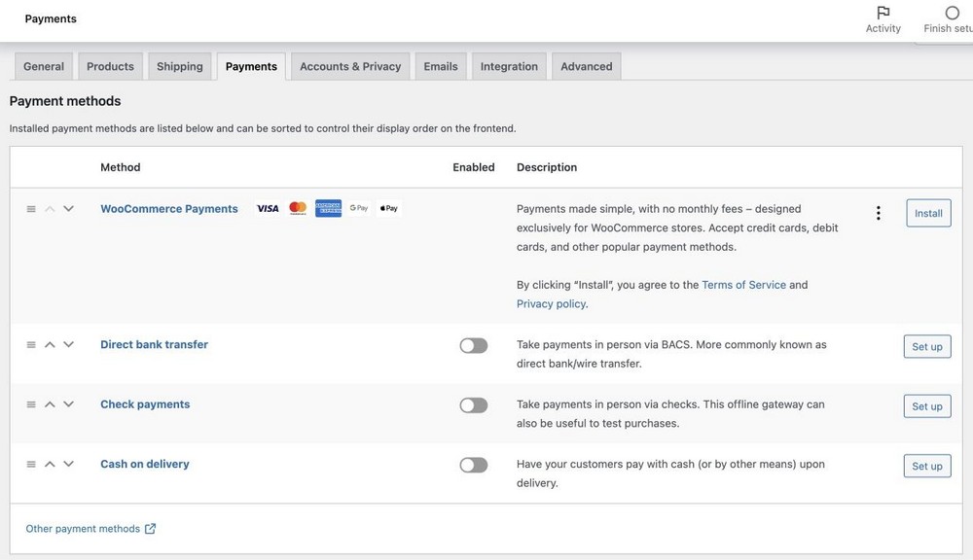Move Cash on delivery down
The height and width of the screenshot is (560, 973).
pos(68,464)
